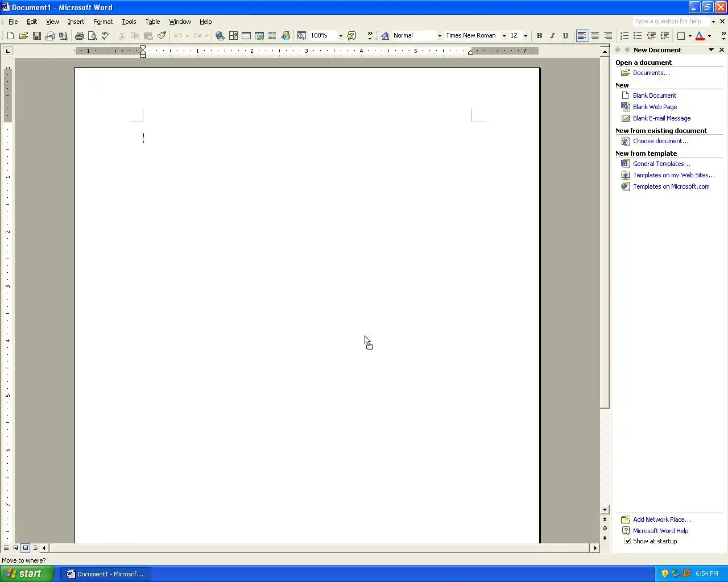Click the Blank Document link
This screenshot has height=582, width=728.
click(x=655, y=95)
